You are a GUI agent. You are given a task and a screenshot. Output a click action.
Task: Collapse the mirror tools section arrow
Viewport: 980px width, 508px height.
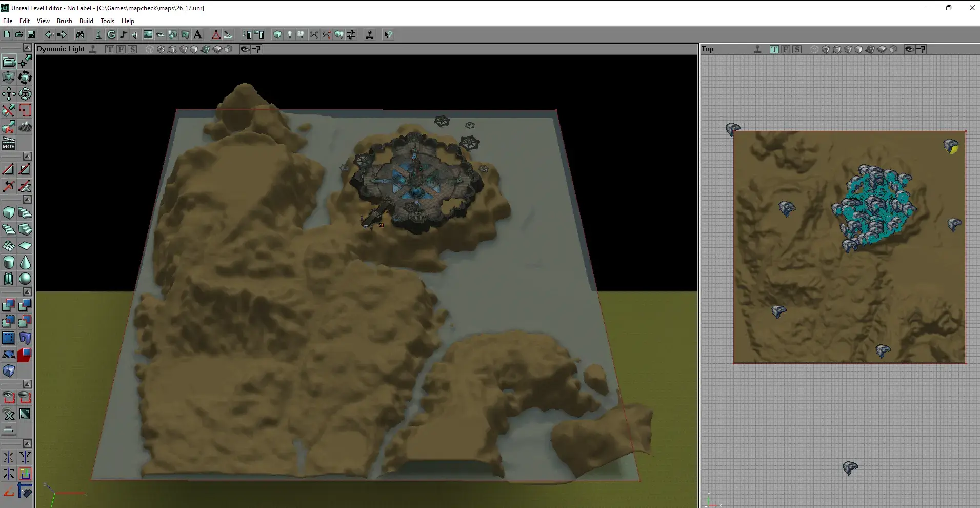click(27, 443)
